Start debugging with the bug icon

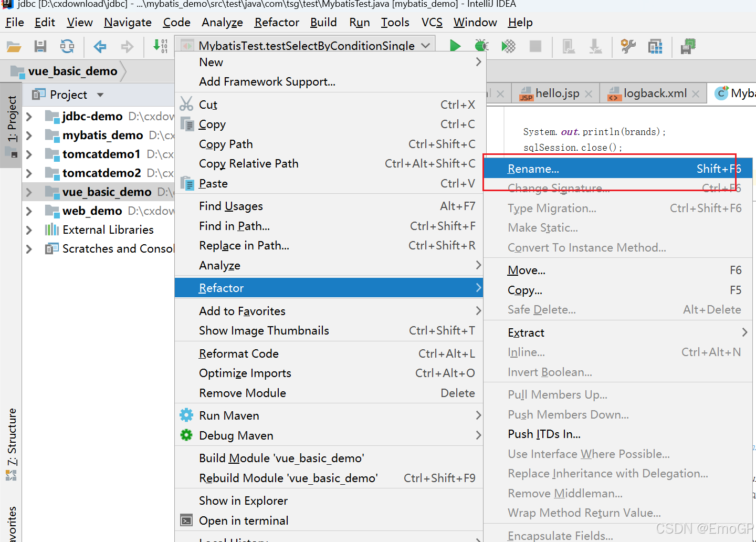click(481, 46)
